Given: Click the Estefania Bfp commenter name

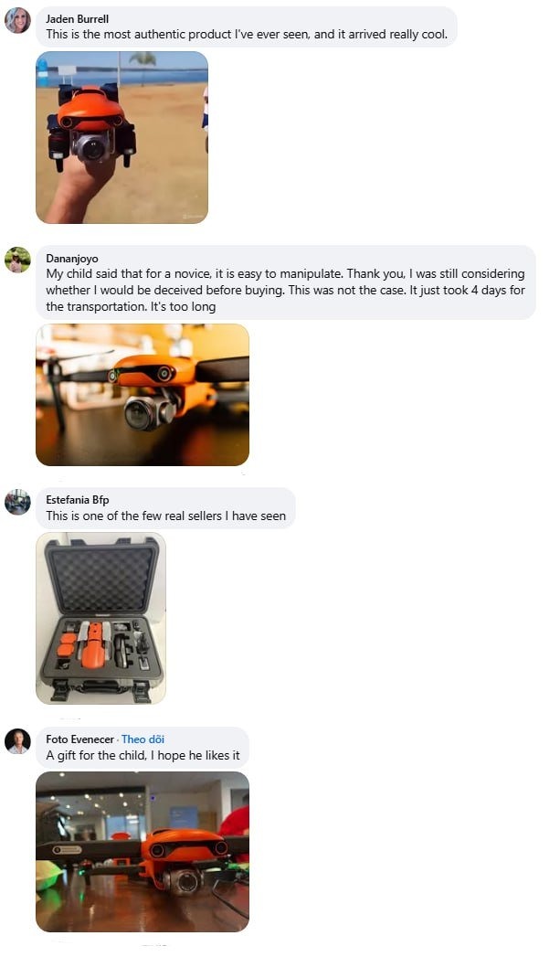Looking at the screenshot, I should point(78,500).
